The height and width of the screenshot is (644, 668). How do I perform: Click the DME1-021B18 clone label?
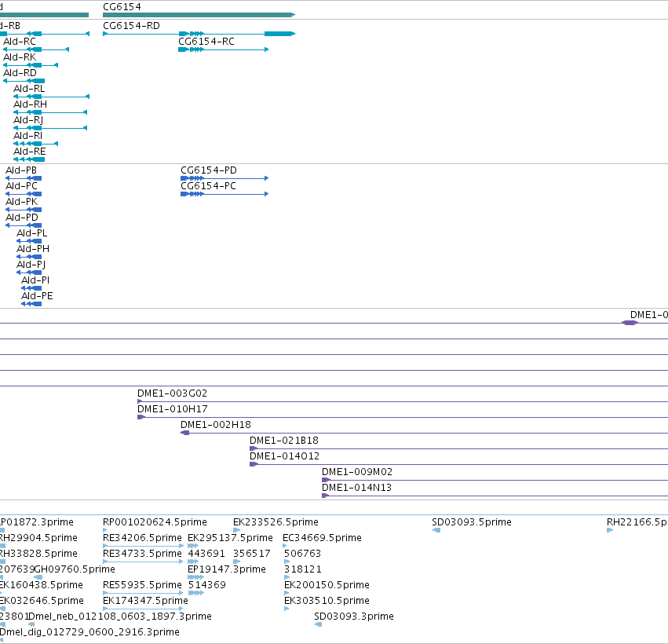pyautogui.click(x=284, y=441)
